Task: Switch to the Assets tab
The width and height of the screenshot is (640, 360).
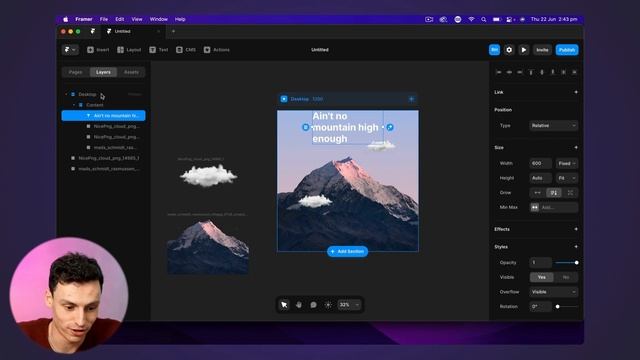Action: (131, 72)
